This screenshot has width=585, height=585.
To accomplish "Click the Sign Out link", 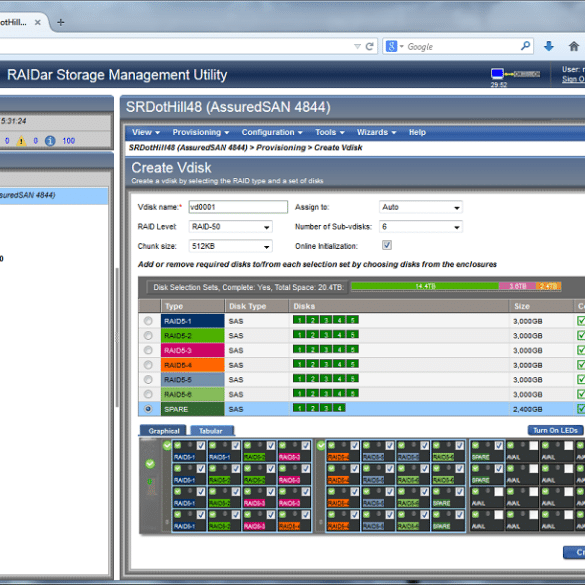I will coord(573,79).
